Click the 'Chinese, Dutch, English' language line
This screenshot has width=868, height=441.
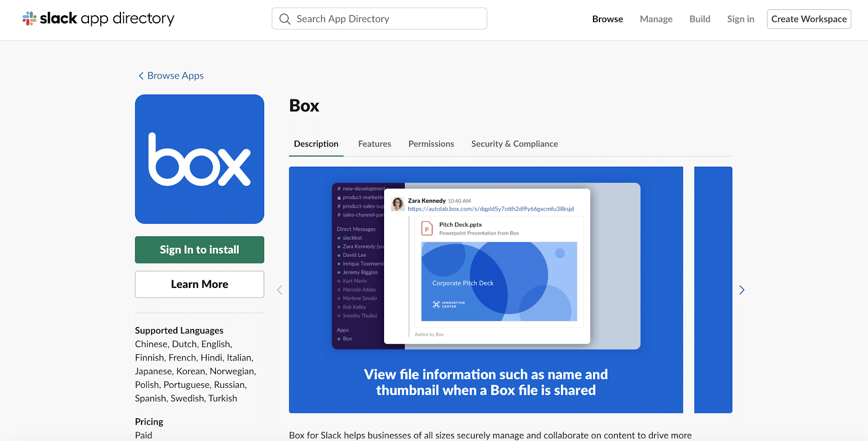[x=183, y=344]
